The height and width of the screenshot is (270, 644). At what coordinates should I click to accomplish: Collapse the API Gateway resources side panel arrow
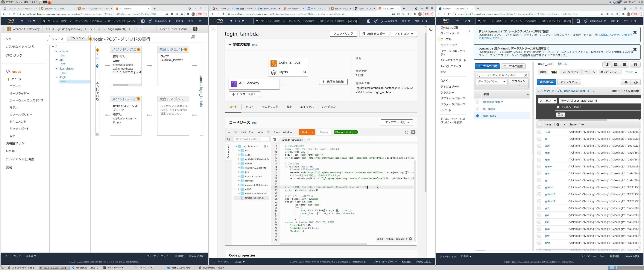click(x=48, y=41)
